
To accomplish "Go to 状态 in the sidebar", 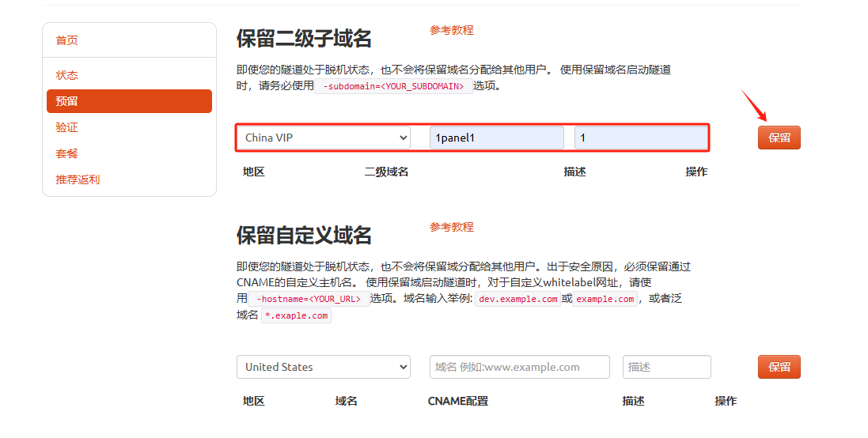I will point(66,75).
